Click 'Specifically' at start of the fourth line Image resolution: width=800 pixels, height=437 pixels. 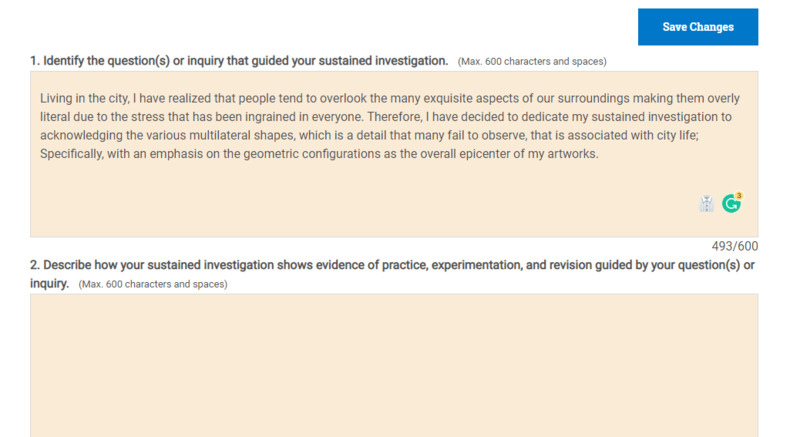coord(71,153)
